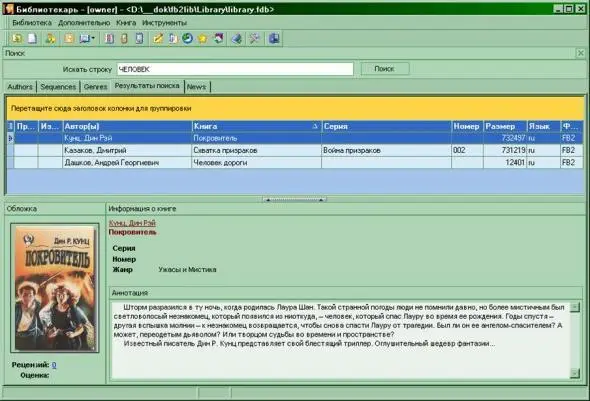Open the Кунц, Дин Рэй author link
Image resolution: width=590 pixels, height=401 pixels.
click(x=132, y=223)
